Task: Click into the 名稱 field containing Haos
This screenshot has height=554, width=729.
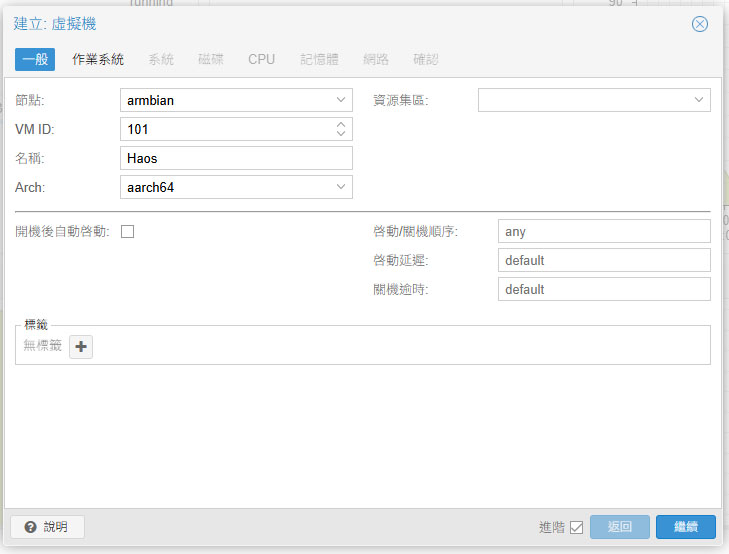Action: tap(235, 158)
